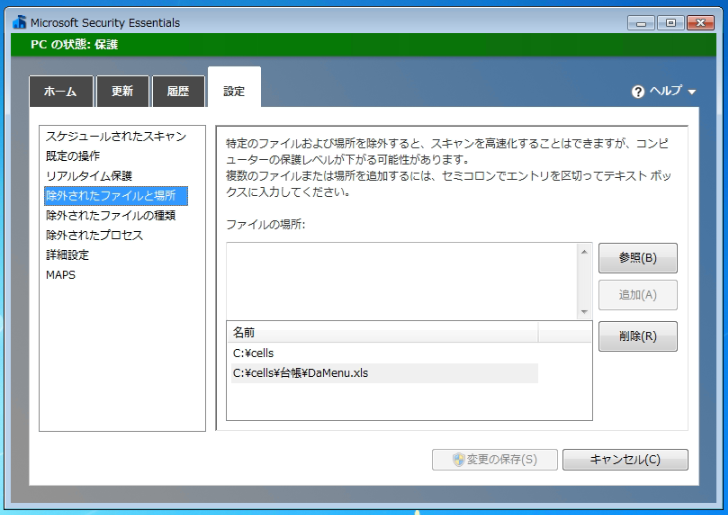
Task: Select the C:¥cells¥台帳¥DaMenu.xls list entry
Action: pyautogui.click(x=384, y=373)
